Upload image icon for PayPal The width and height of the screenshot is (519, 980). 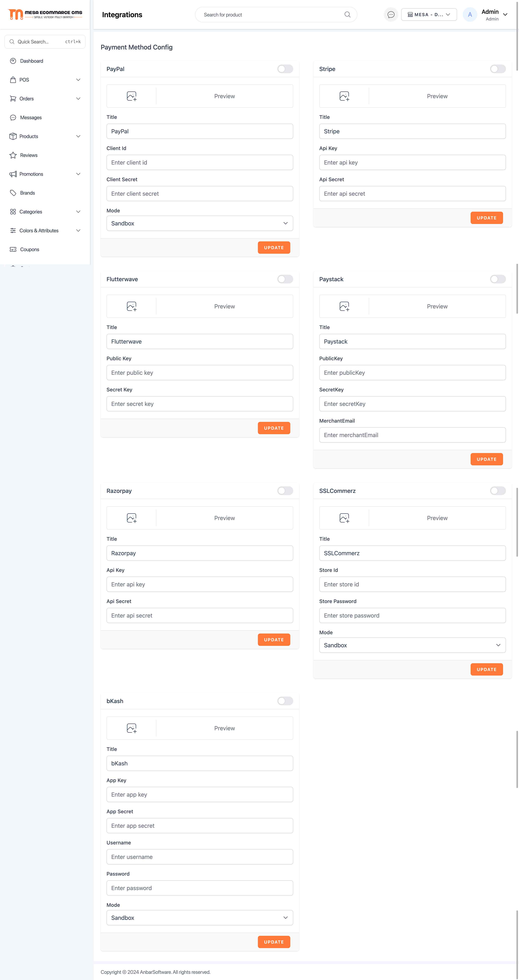click(x=132, y=96)
